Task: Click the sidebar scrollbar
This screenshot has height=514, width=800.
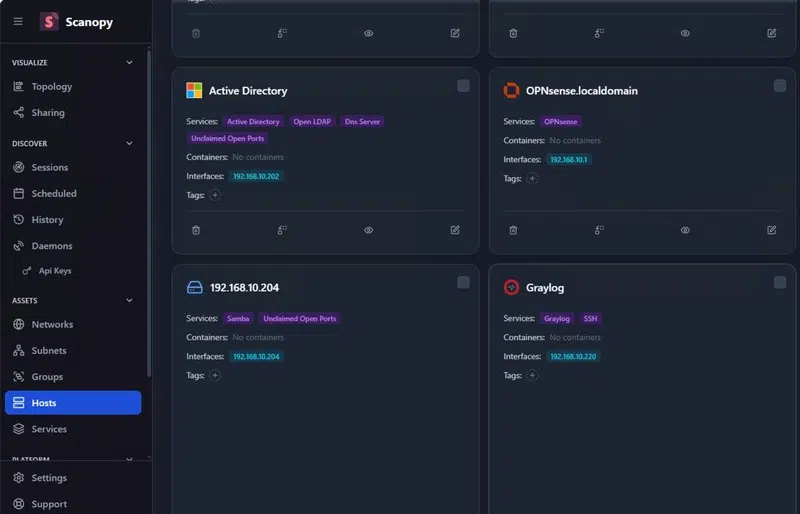Action: [x=148, y=213]
